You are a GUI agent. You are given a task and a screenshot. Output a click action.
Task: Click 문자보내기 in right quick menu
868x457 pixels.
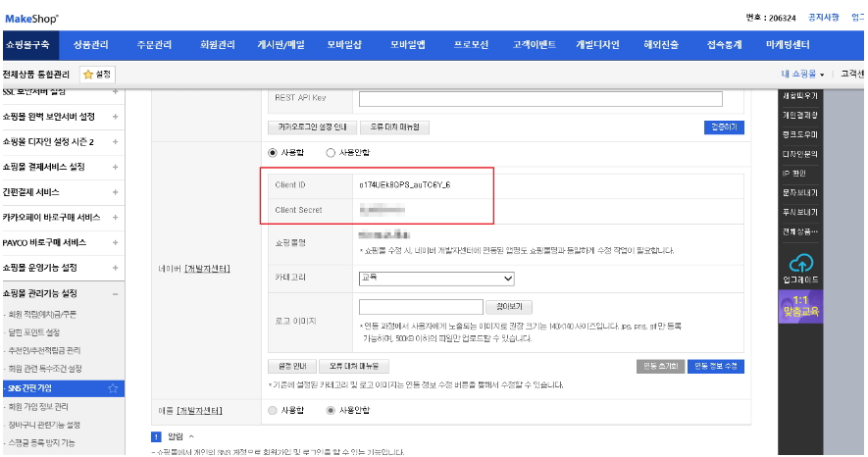tap(800, 192)
